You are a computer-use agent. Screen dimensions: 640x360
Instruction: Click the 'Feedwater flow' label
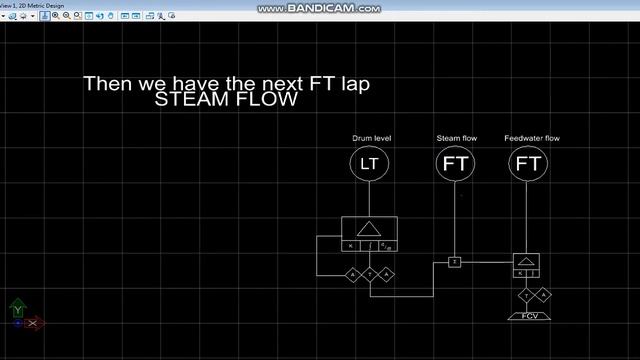[x=532, y=138]
